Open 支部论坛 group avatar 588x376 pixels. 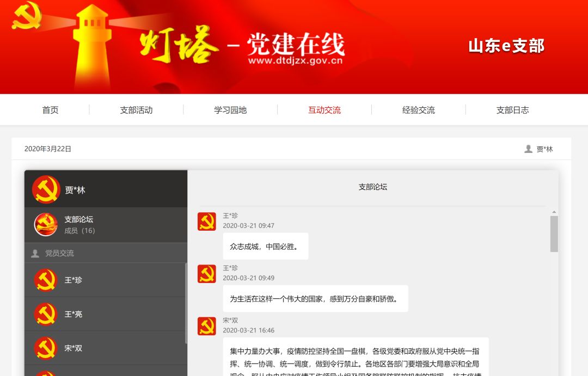[x=46, y=224]
